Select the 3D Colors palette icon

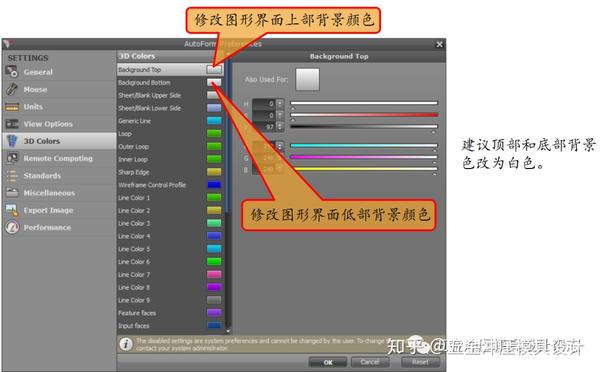point(12,141)
